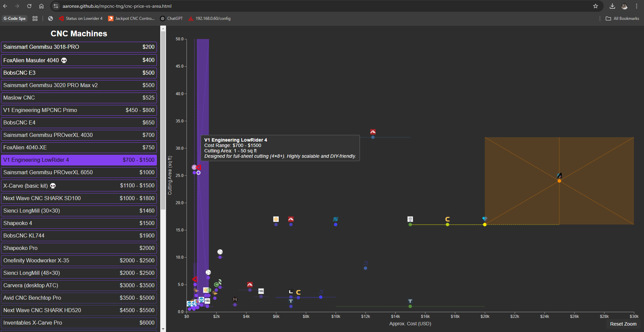
Task: Select the BobsCNC E3 row
Action: (x=79, y=73)
